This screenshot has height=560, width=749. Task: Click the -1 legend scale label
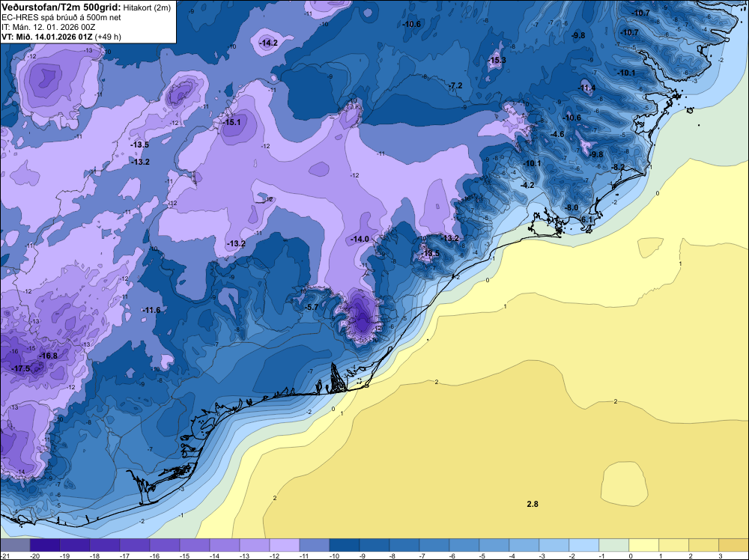603,556
